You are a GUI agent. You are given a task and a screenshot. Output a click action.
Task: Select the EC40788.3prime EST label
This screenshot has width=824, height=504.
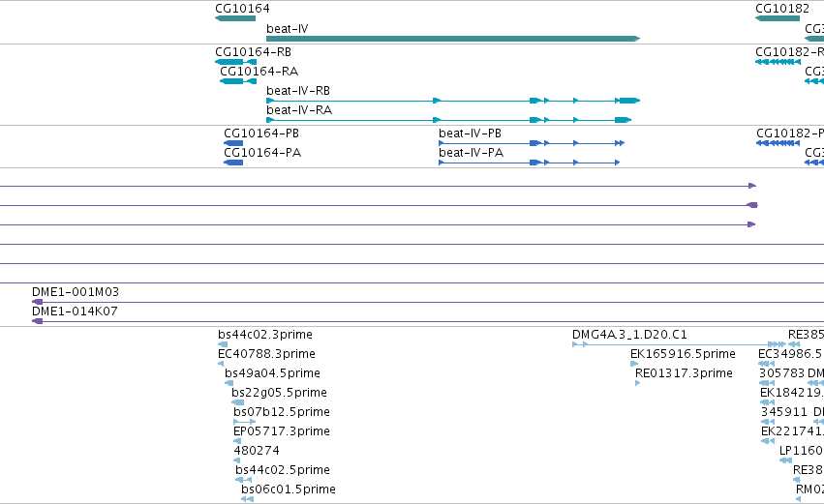coord(266,354)
